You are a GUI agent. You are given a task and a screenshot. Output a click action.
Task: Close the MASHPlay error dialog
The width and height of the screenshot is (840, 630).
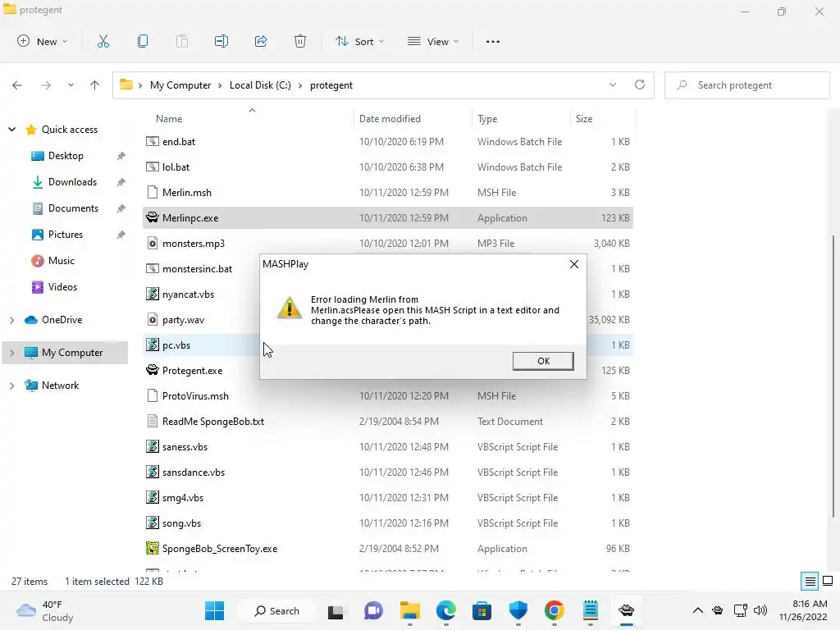pos(573,264)
